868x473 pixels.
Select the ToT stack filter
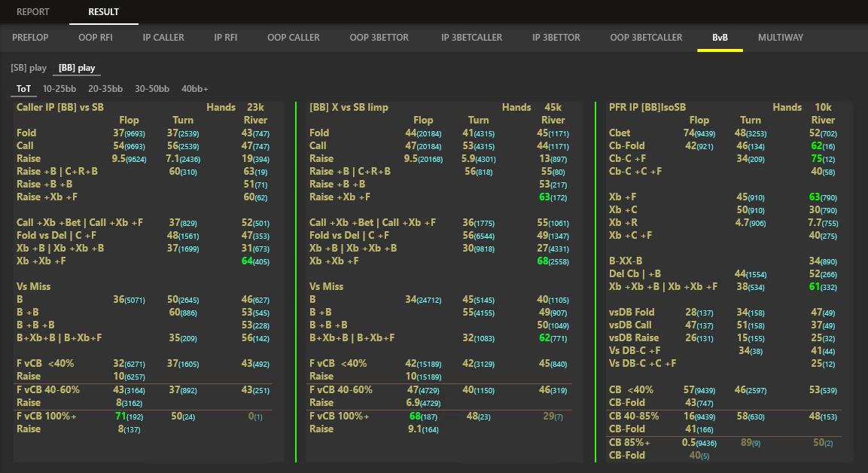point(24,89)
